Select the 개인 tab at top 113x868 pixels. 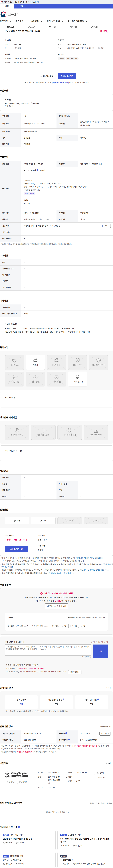point(7,6)
